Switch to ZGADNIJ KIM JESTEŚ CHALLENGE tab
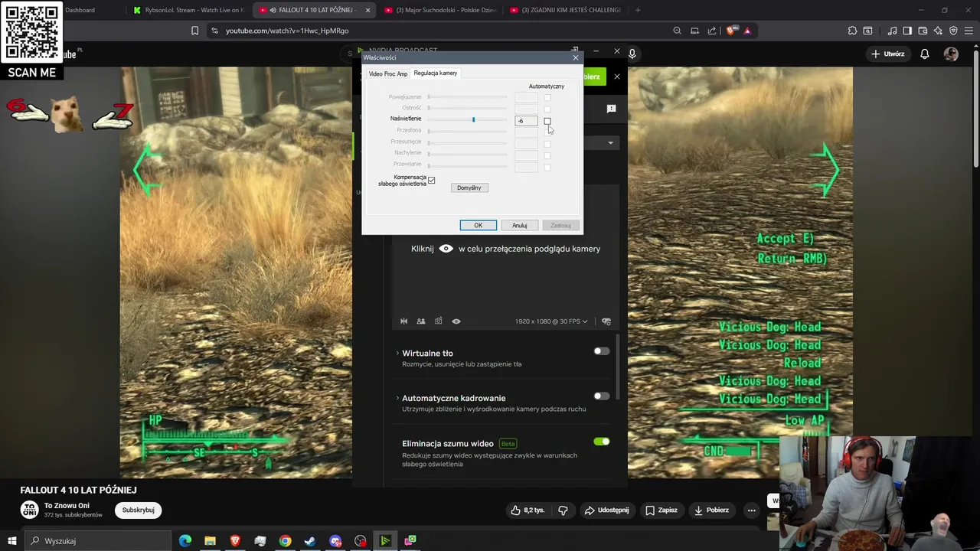 click(x=566, y=10)
